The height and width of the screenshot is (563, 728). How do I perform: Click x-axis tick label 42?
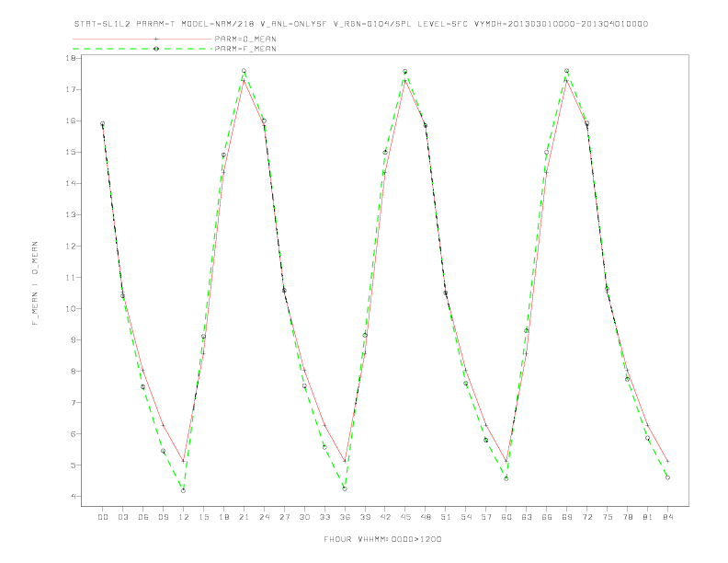(385, 517)
